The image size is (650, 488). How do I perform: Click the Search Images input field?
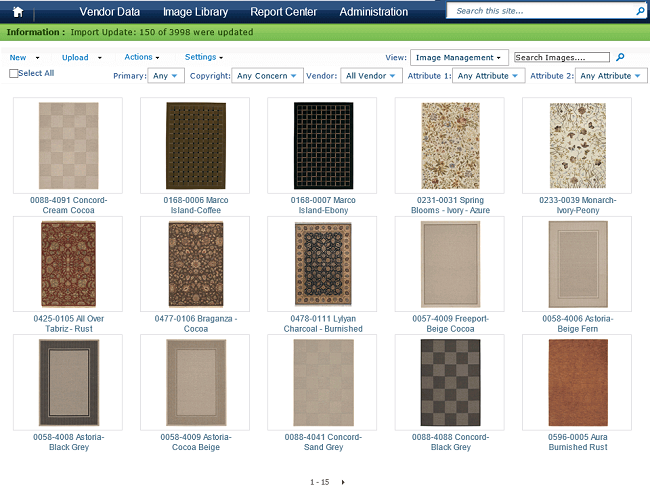(562, 57)
